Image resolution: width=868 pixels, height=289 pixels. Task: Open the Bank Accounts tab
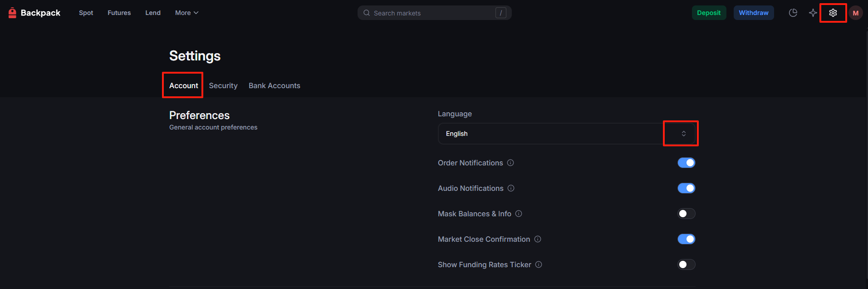(274, 85)
